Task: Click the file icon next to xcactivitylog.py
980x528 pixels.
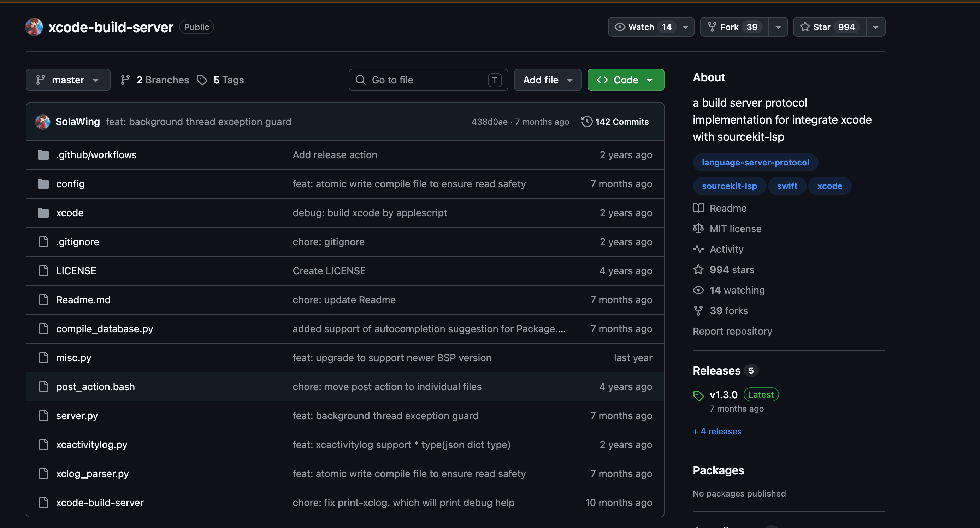Action: [44, 444]
